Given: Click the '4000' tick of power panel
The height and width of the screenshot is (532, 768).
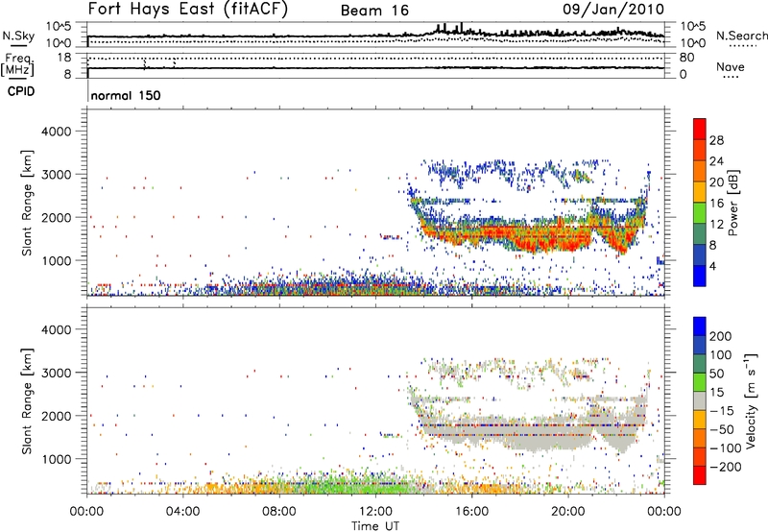Looking at the screenshot, I should click(x=56, y=132).
